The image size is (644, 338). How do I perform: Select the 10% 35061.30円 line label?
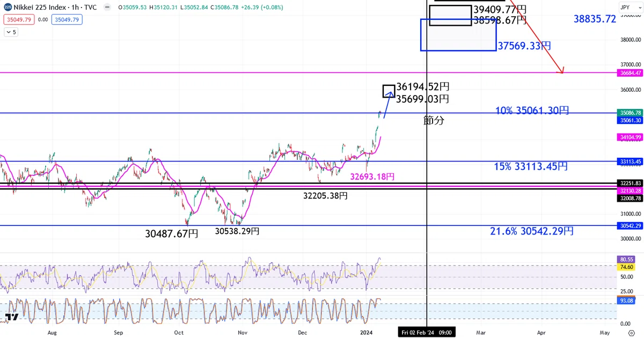pos(532,111)
